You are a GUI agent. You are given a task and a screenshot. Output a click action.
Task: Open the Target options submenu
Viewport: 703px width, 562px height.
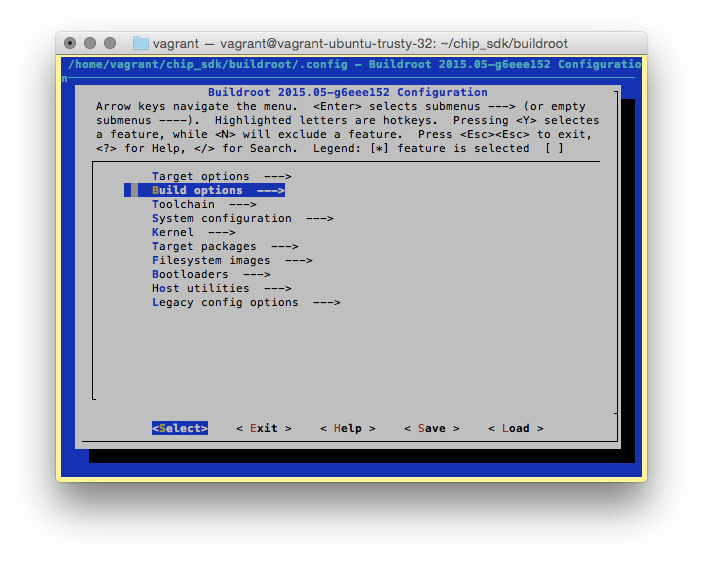221,176
